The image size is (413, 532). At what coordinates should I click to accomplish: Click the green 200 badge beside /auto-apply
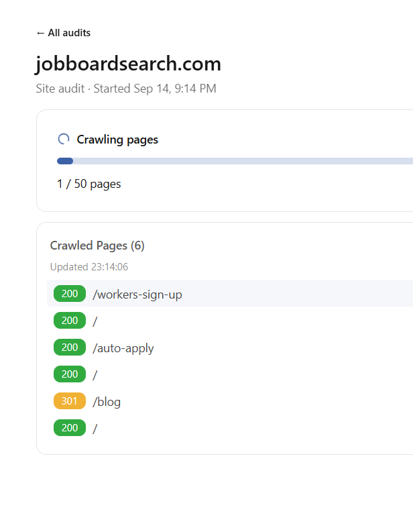pyautogui.click(x=70, y=347)
